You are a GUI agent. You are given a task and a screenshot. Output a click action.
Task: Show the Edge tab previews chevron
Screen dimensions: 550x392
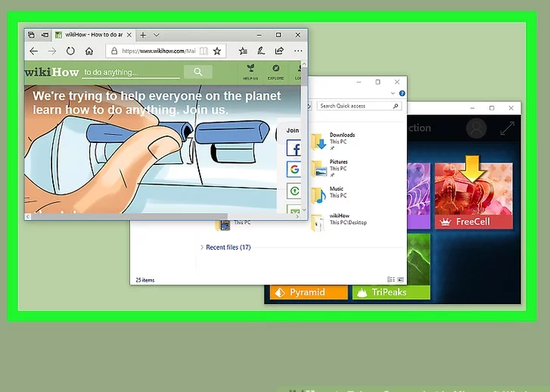pos(157,35)
